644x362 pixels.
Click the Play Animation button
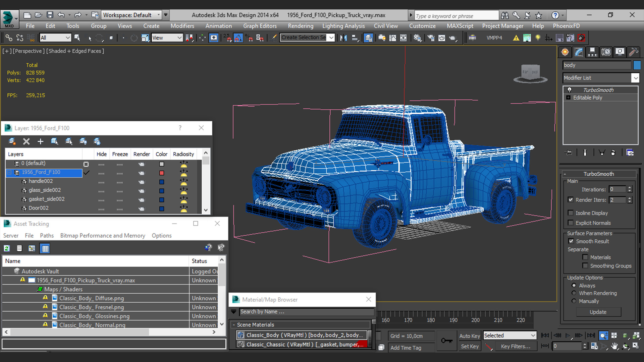568,336
